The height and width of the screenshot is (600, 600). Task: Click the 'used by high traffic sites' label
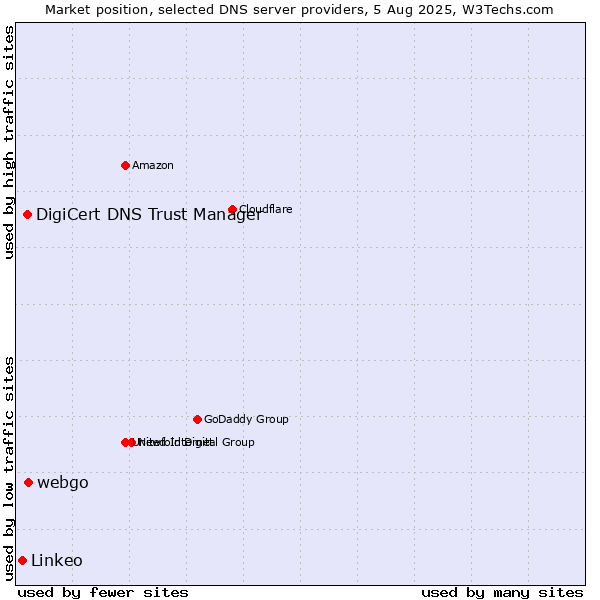(x=9, y=143)
